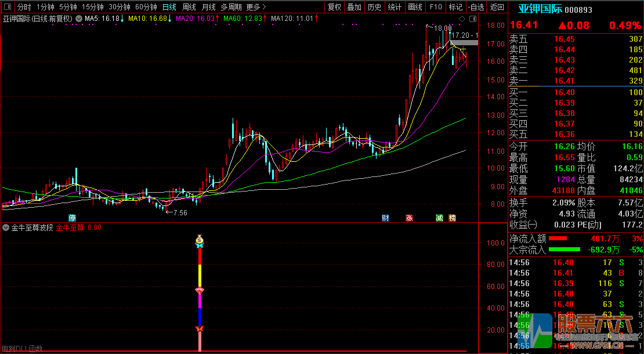
Task: Click the 财 financial marker icon
Action: [x=385, y=218]
